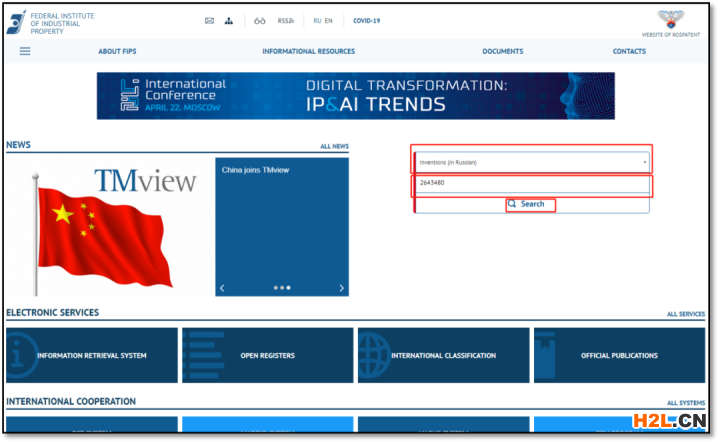Click the Search button
This screenshot has height=443, width=720.
(x=530, y=204)
